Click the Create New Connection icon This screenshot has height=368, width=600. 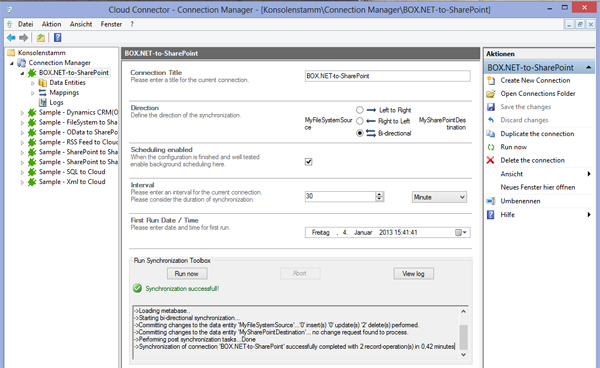pos(491,81)
